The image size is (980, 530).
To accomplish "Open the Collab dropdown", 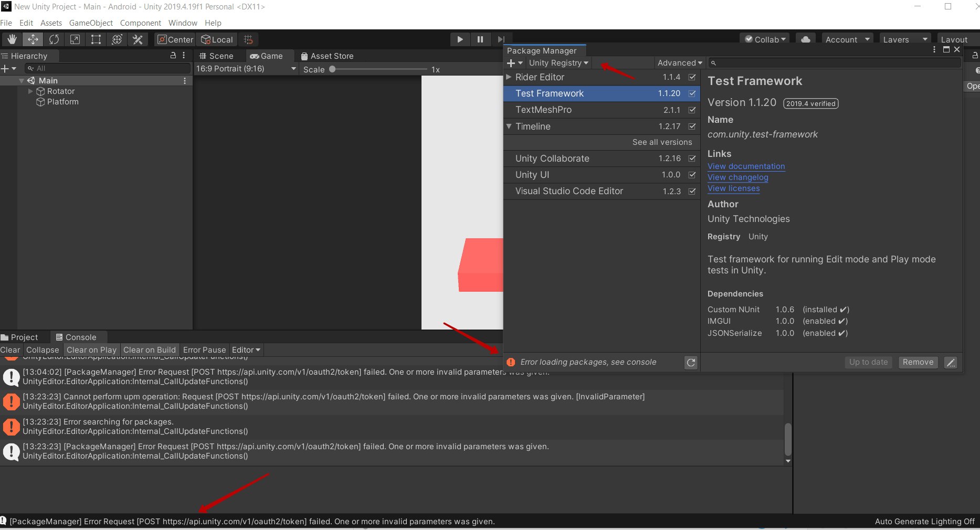I will coord(766,39).
